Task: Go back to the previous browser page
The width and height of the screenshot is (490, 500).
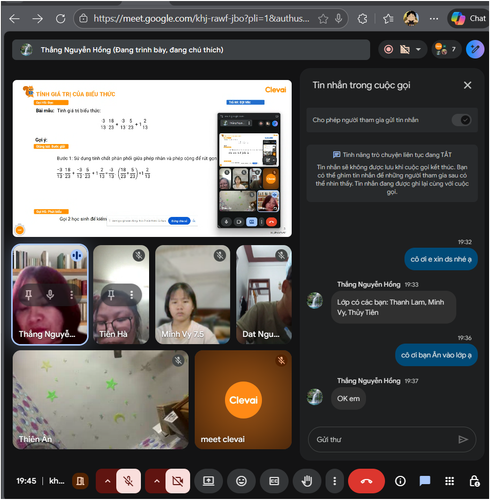Action: point(14,19)
